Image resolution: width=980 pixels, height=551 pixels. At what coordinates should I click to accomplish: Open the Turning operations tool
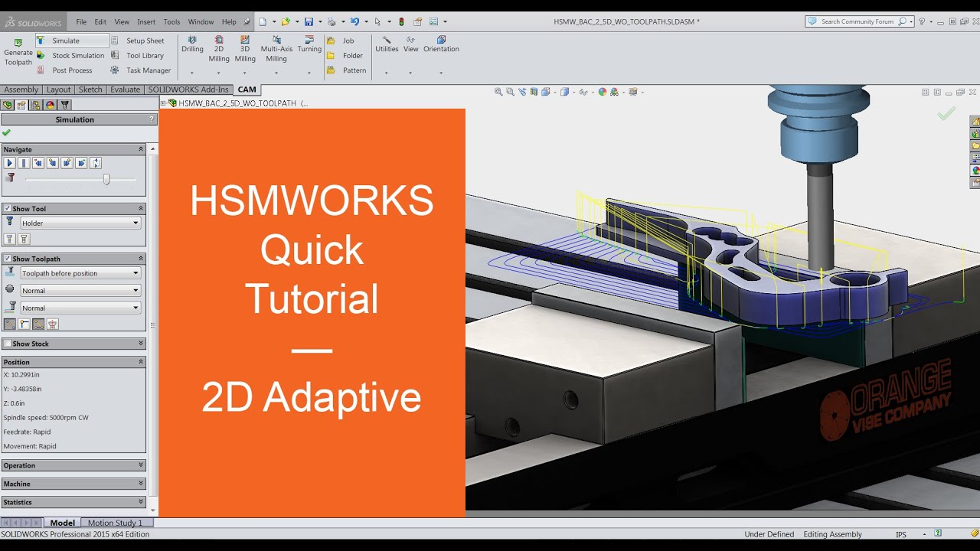coord(309,44)
